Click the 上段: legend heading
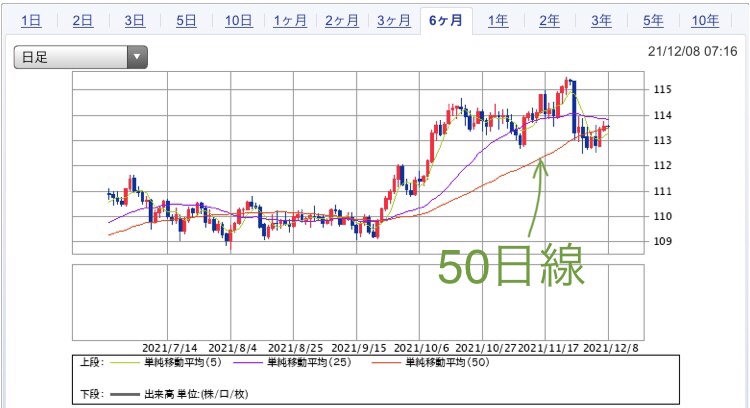The image size is (750, 408). (x=91, y=363)
